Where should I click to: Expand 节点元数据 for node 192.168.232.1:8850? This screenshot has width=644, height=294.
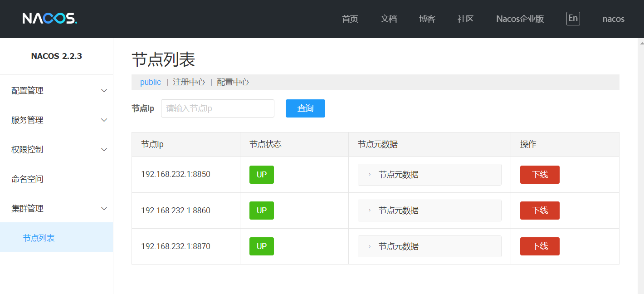tap(398, 175)
